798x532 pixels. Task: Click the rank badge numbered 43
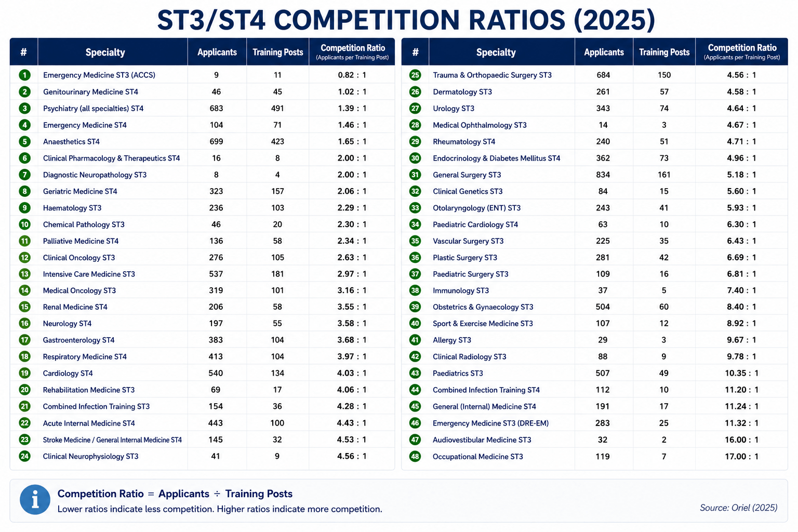(415, 374)
